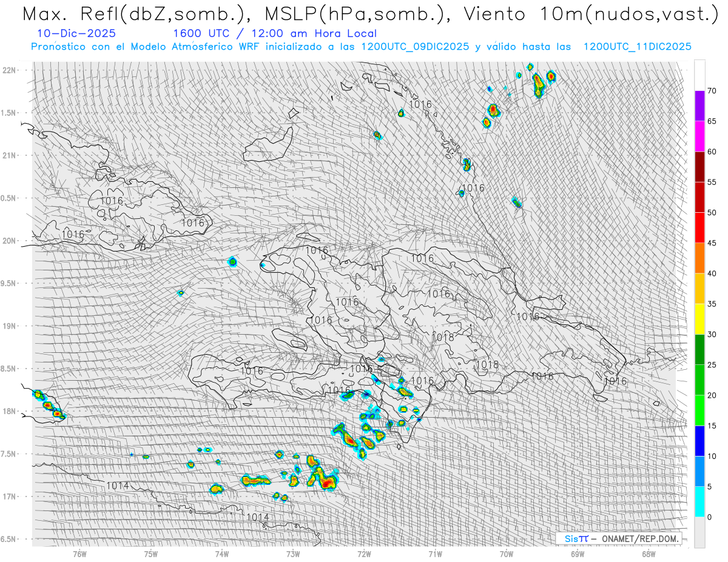Viewport: 728px width, 562px height.
Task: Click the 'ONAMET/REP.DOM.' credit label
Action: [640, 538]
